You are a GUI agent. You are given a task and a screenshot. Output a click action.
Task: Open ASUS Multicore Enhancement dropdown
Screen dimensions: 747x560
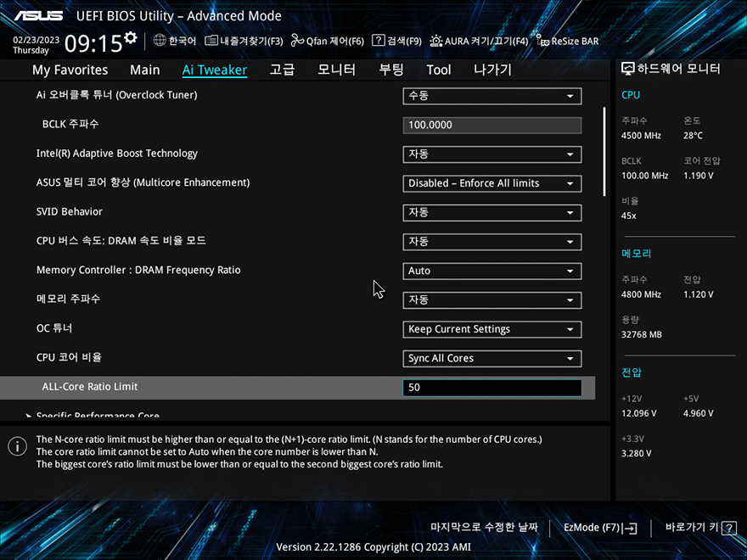click(x=491, y=183)
